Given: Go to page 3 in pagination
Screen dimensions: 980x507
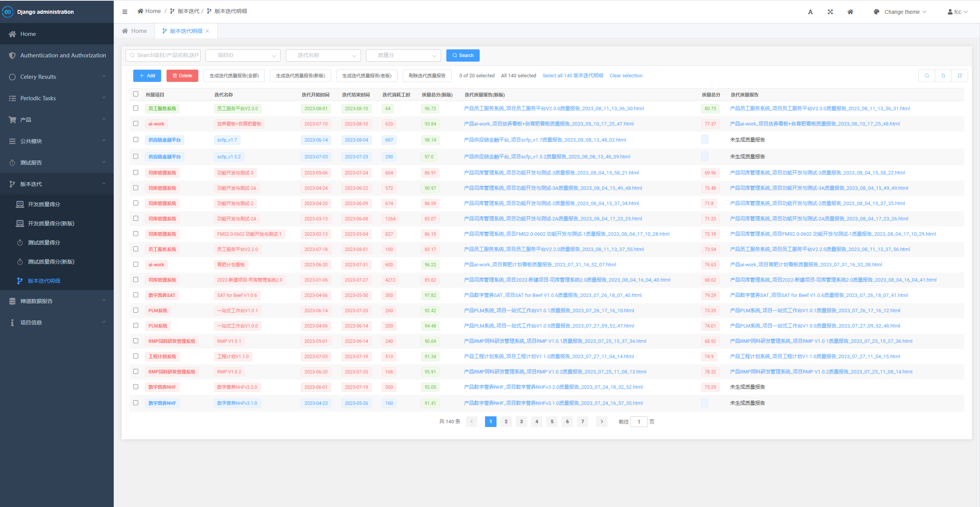Looking at the screenshot, I should point(521,422).
